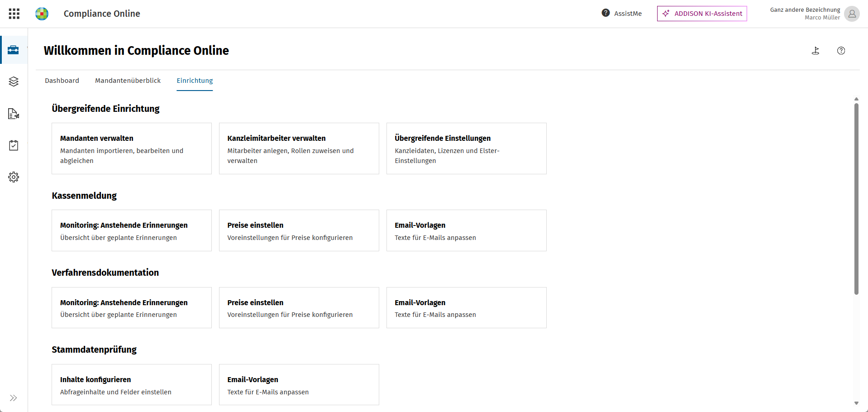Click the help circle icon in header

click(841, 51)
